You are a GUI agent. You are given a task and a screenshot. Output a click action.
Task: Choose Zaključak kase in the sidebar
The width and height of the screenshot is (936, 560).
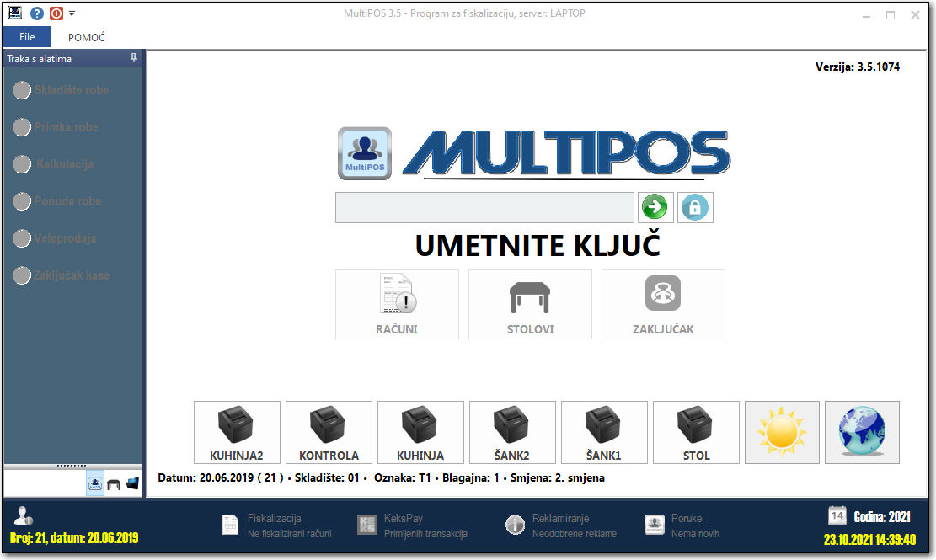[x=62, y=275]
